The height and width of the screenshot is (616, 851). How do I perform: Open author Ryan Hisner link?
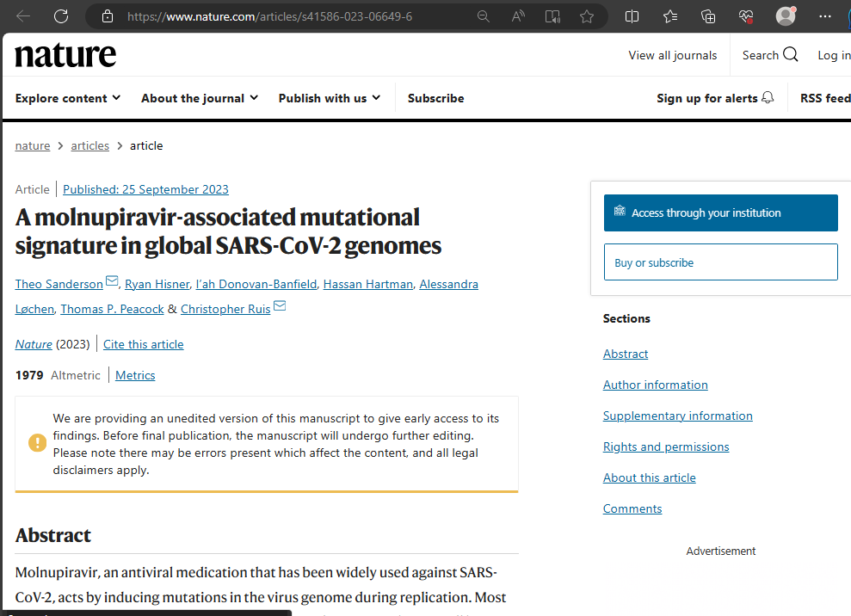(157, 285)
